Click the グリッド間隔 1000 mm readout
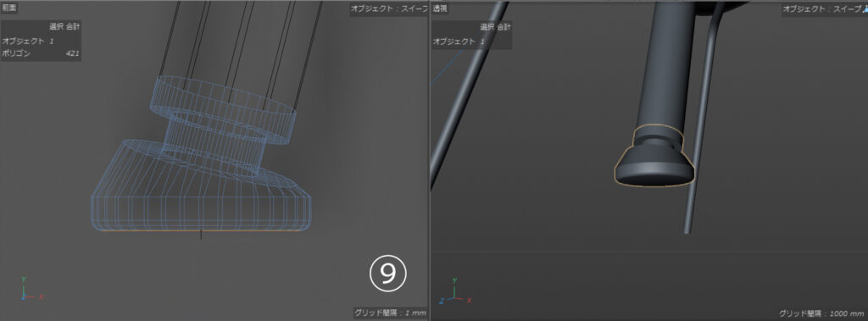 (821, 313)
